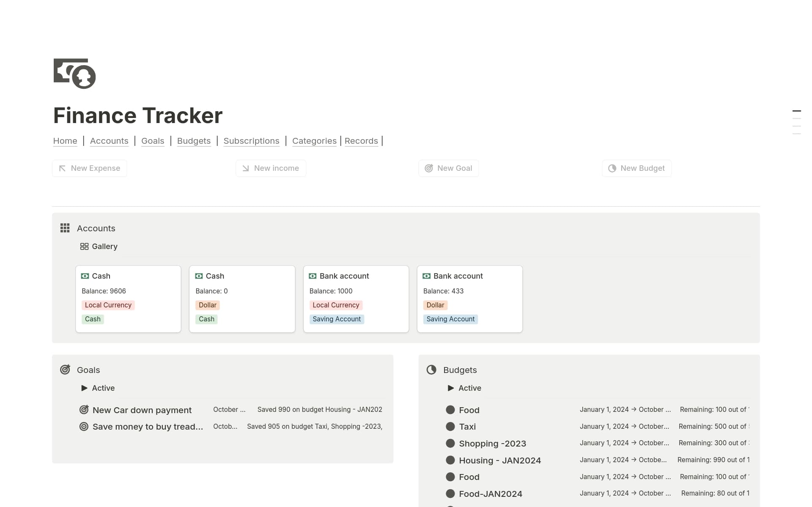The image size is (812, 507).
Task: Open the Budgets navigation link
Action: [x=194, y=141]
